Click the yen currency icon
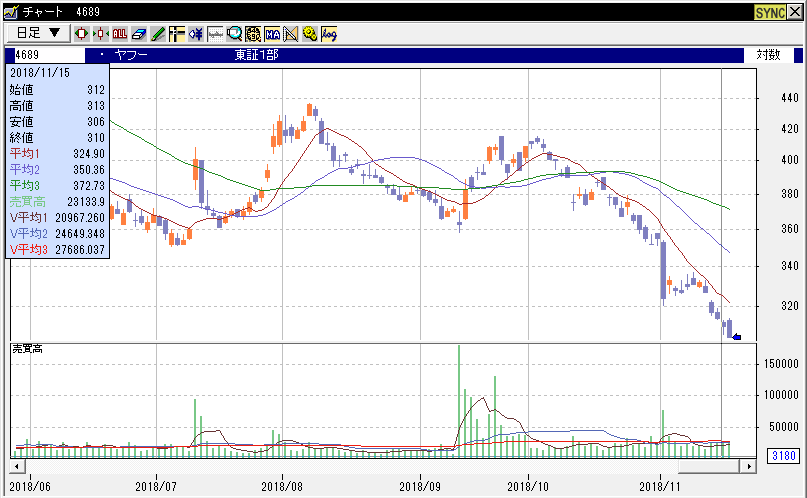 point(196,33)
